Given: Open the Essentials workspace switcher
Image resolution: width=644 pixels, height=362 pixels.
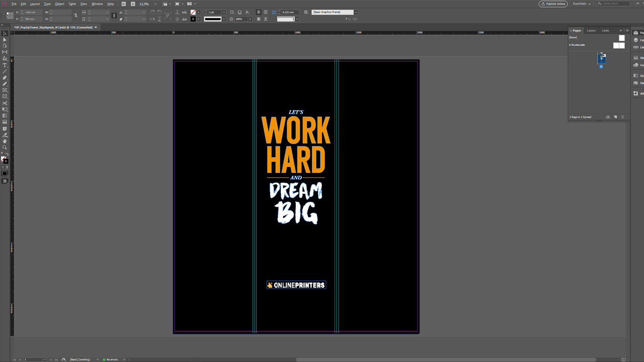Looking at the screenshot, I should point(581,4).
